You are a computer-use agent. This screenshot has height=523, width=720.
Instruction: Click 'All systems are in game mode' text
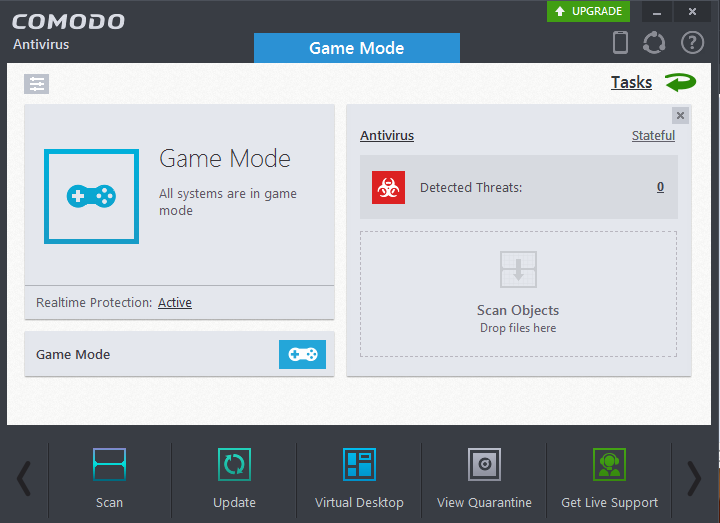tap(228, 202)
